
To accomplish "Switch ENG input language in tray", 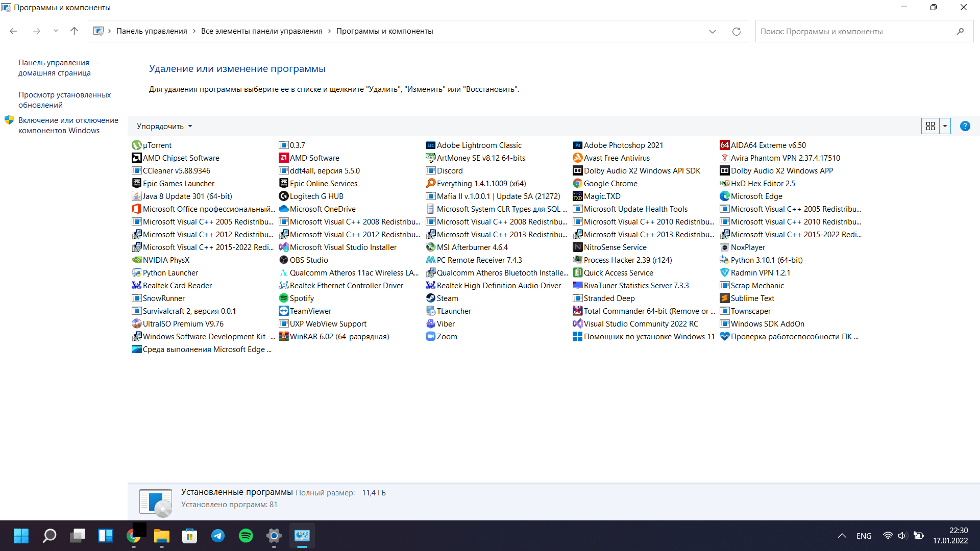I will point(864,536).
